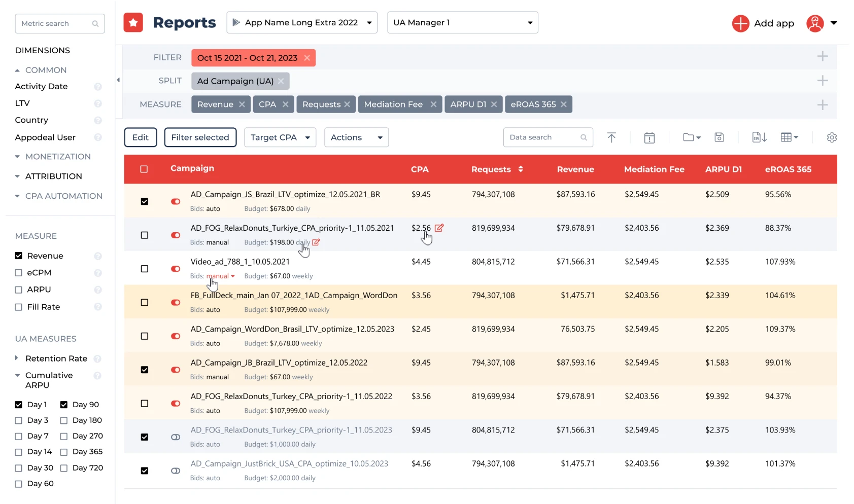
Task: Open the calendar icon in the toolbar
Action: point(650,137)
